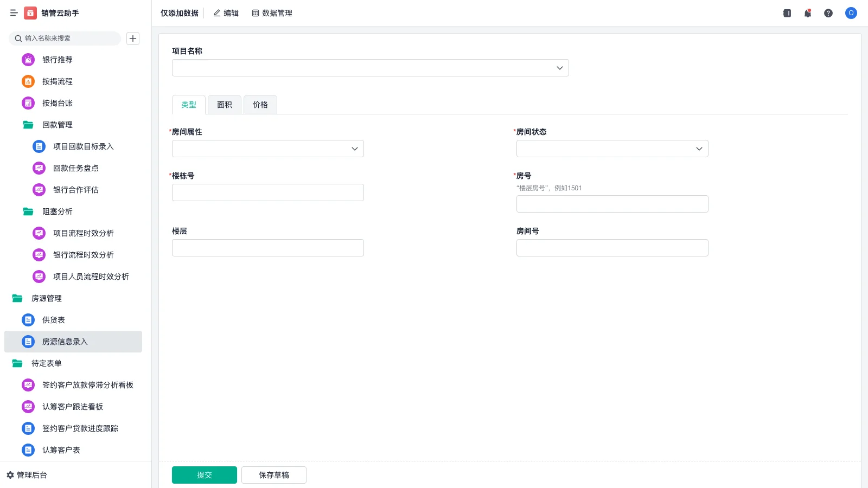This screenshot has height=488, width=868.
Task: Click the green 提交 progress bar area
Action: tap(205, 474)
